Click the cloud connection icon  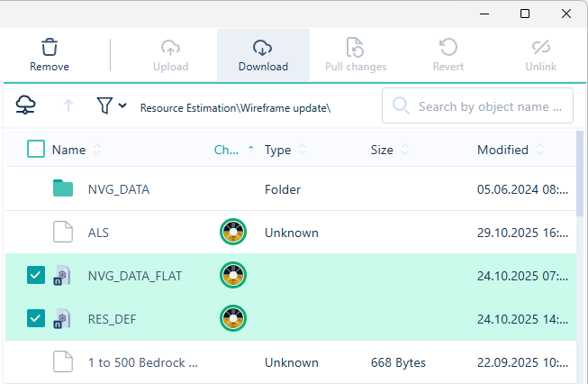(27, 106)
